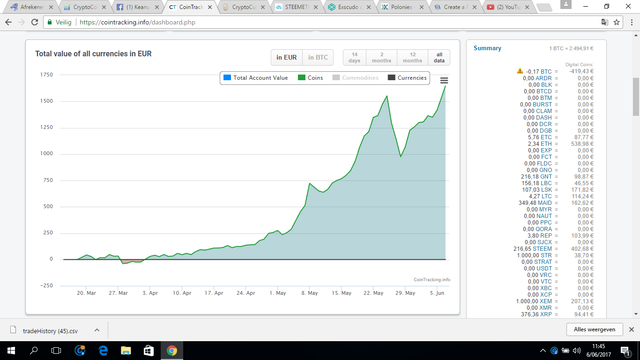This screenshot has width=640, height=360.
Task: Click the volume speaker tray icon
Action: 577,351
